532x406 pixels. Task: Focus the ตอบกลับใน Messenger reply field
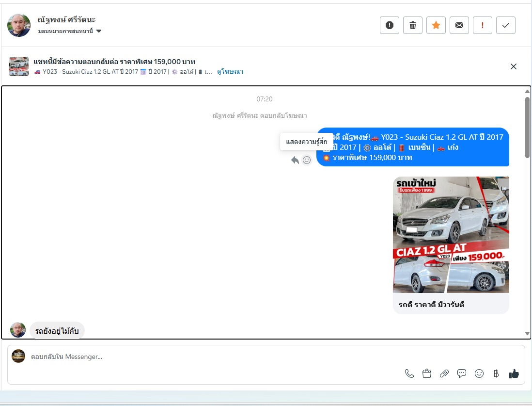point(266,357)
